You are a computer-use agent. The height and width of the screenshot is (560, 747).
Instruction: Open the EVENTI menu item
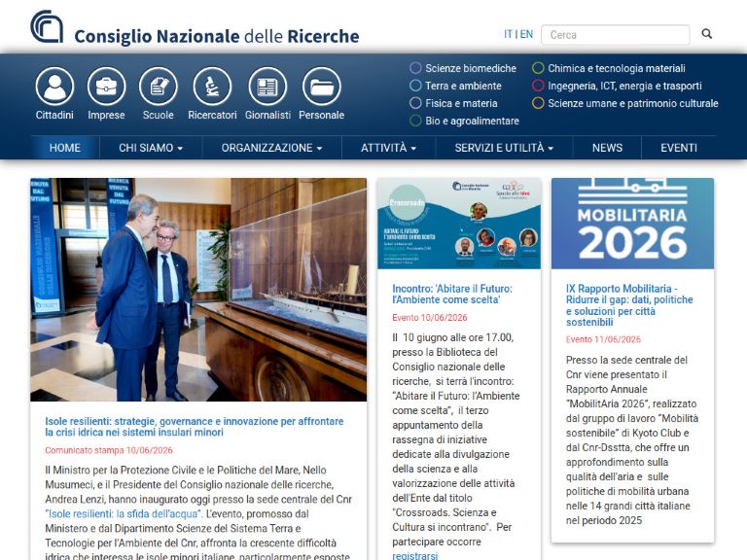point(679,148)
